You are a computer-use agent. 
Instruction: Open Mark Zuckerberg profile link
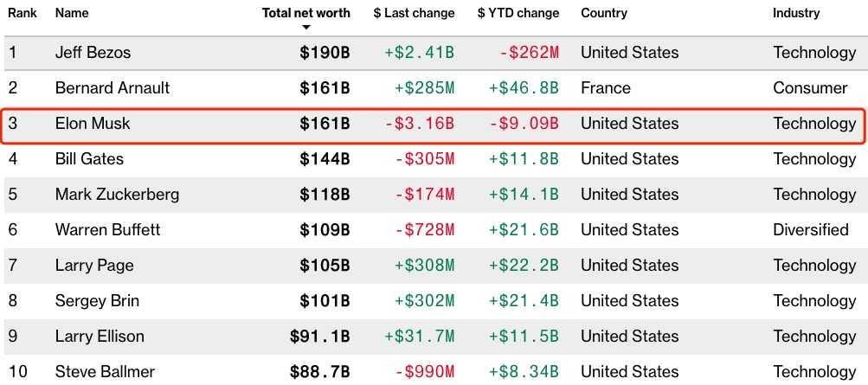[x=117, y=195]
